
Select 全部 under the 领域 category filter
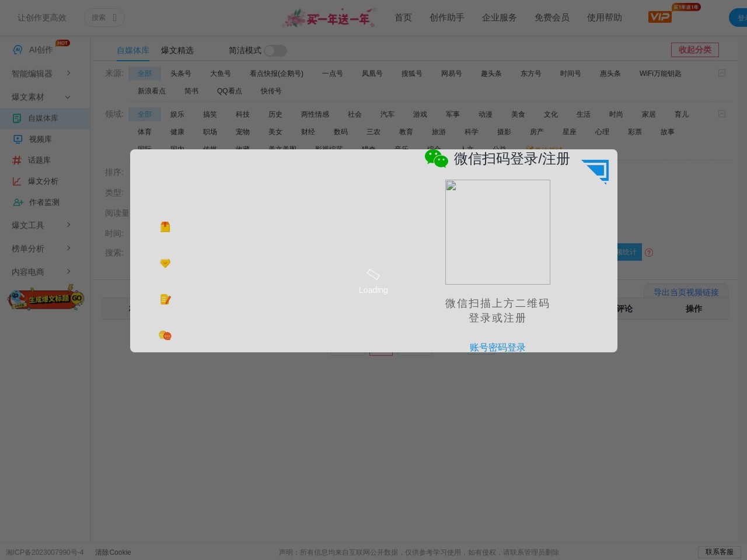click(144, 114)
